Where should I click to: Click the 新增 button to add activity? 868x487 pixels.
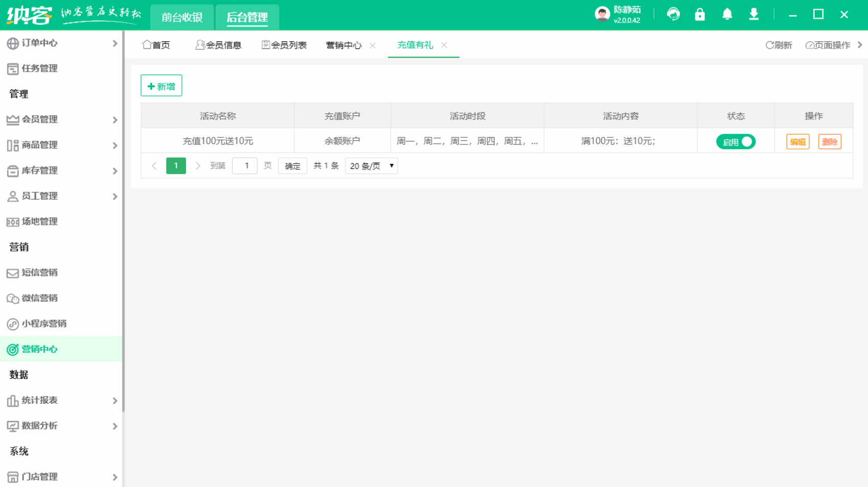click(161, 85)
